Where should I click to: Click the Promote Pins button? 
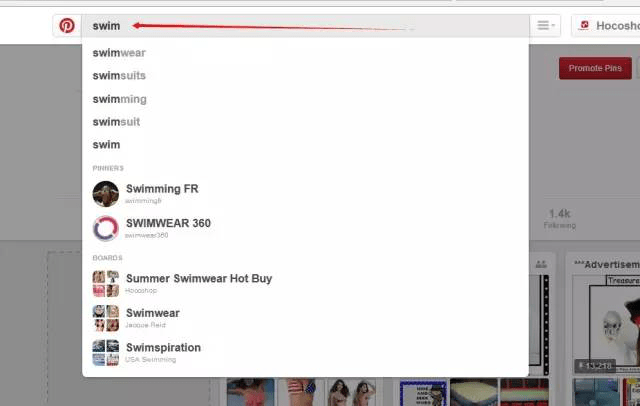tap(595, 68)
